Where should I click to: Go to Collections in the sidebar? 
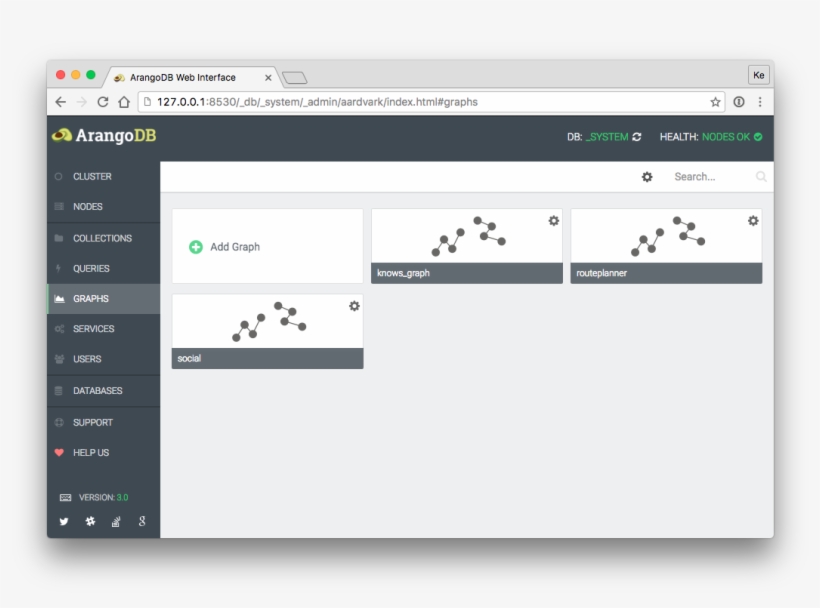pyautogui.click(x=104, y=238)
